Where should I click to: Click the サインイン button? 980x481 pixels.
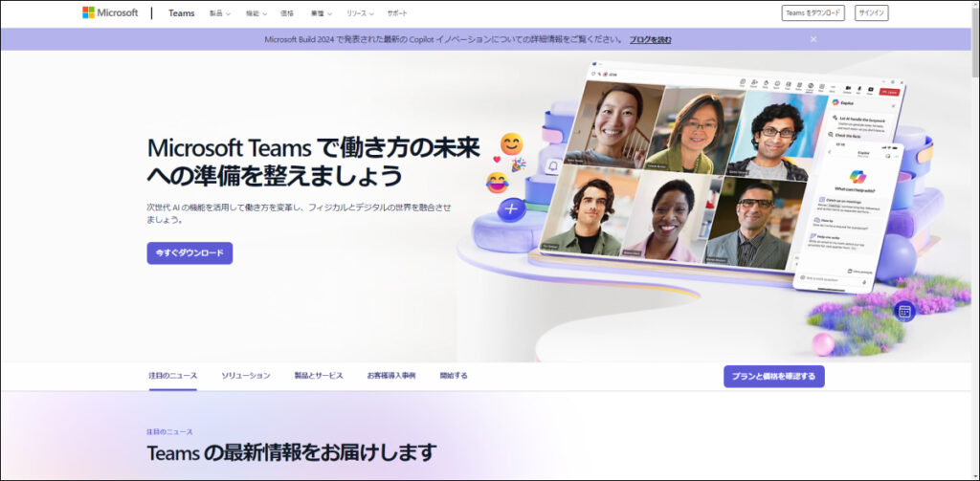click(871, 13)
